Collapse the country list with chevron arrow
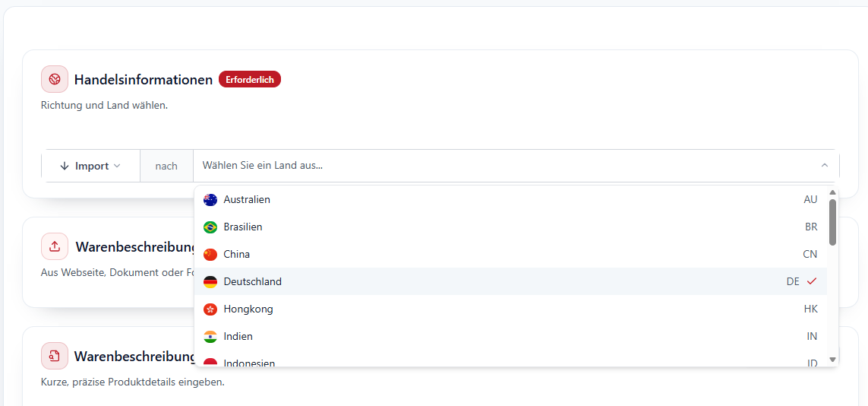This screenshot has height=406, width=868. click(824, 166)
